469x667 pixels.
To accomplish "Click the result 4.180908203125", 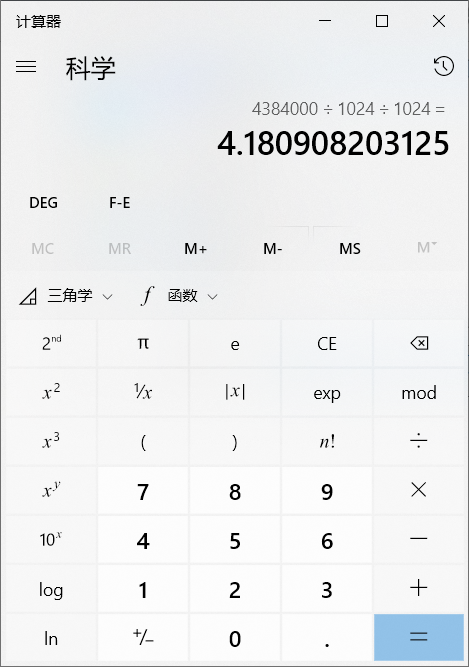I will click(333, 143).
